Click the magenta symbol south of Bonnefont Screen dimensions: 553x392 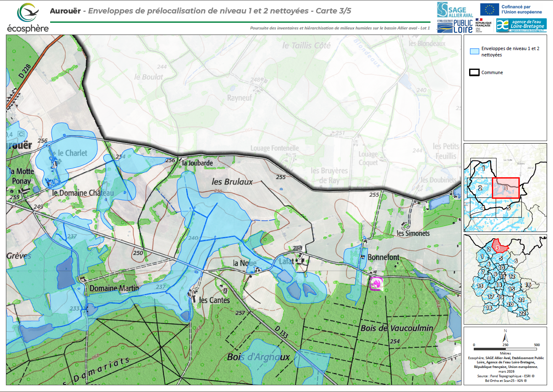(x=376, y=283)
